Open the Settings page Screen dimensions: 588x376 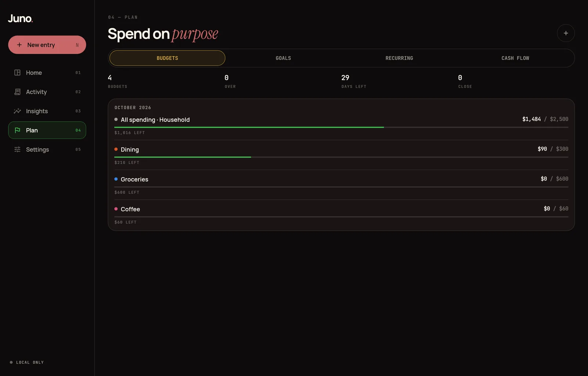click(47, 149)
